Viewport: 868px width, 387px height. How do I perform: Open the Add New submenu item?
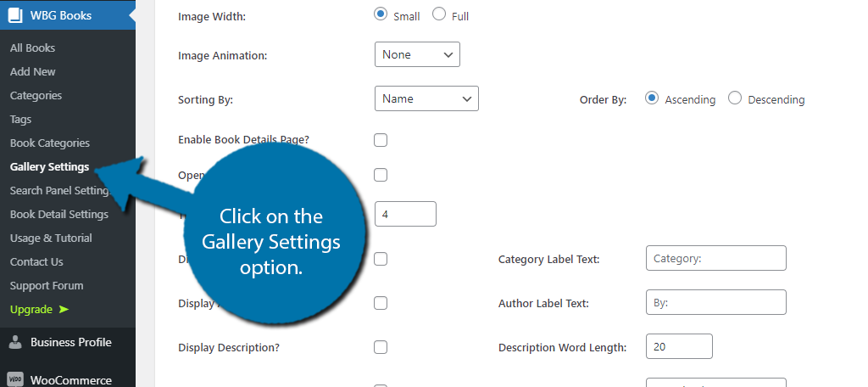(33, 71)
